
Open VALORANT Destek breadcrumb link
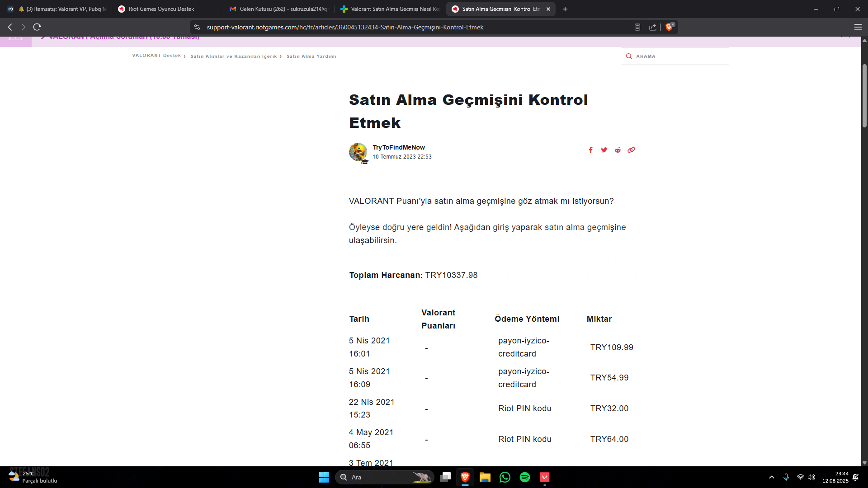coord(156,56)
